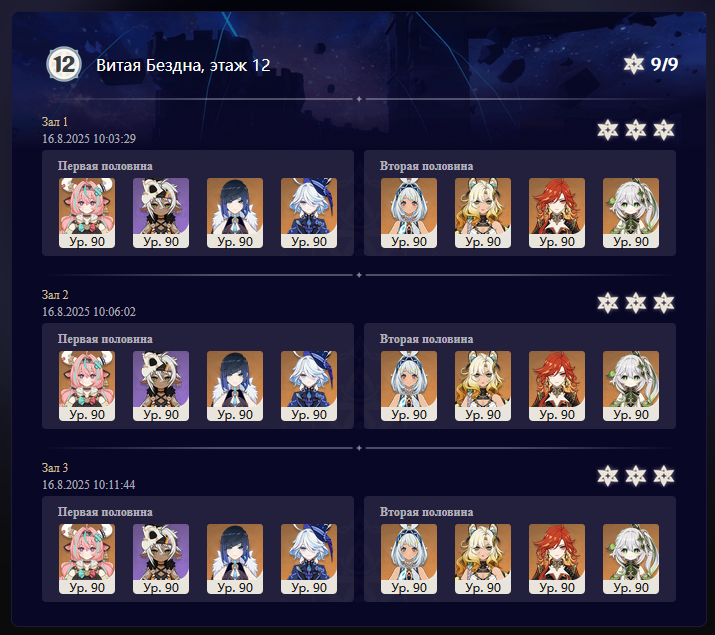Select red-haired character in Зал 1 second half
715x635 pixels.
(557, 213)
